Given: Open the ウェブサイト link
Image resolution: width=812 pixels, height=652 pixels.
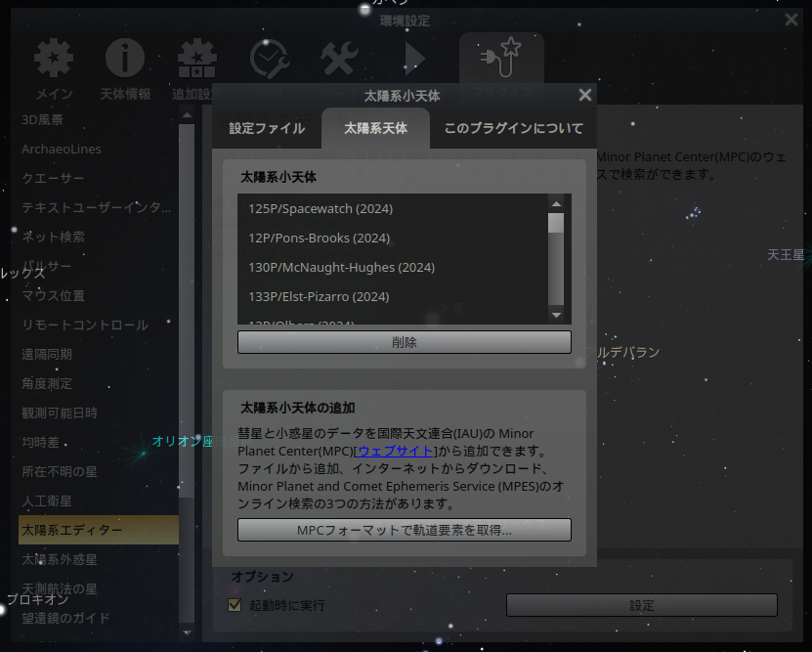Looking at the screenshot, I should [x=395, y=451].
